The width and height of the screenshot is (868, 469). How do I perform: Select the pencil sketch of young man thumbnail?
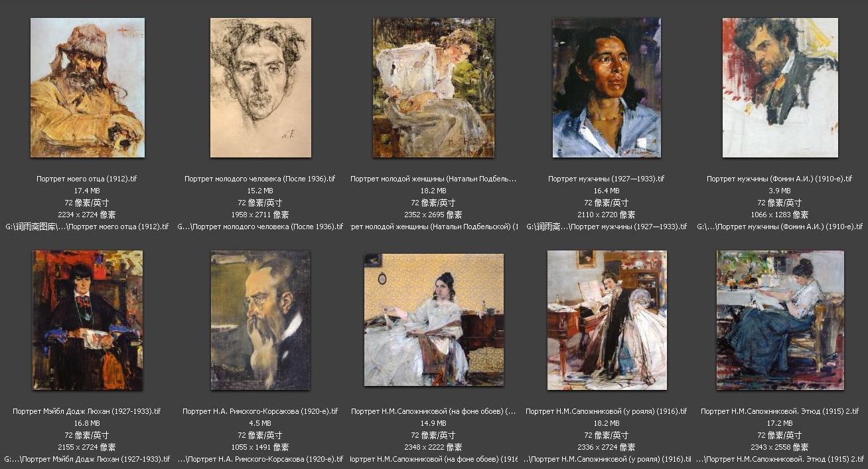(261, 88)
